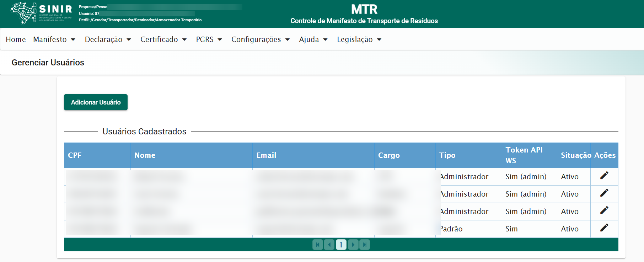The image size is (644, 262).
Task: Edit the first Administrador user row
Action: tap(604, 175)
